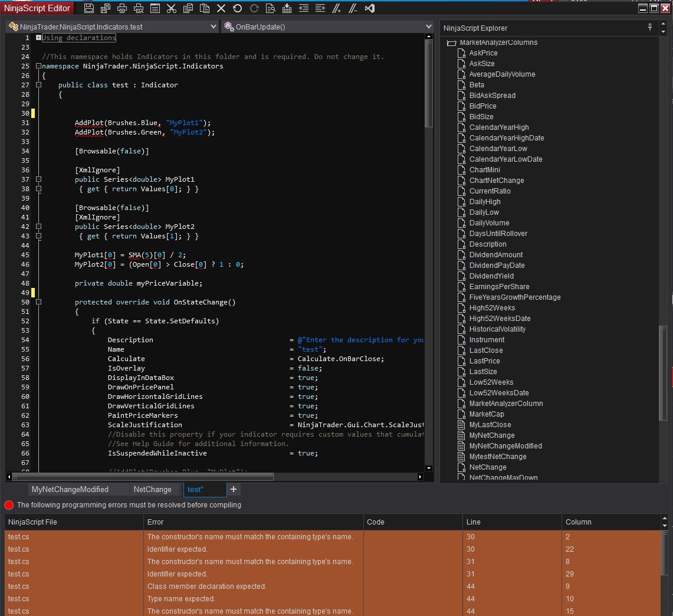Open the OnBarUpdate() member dropdown
This screenshot has height=616, width=673.
428,27
